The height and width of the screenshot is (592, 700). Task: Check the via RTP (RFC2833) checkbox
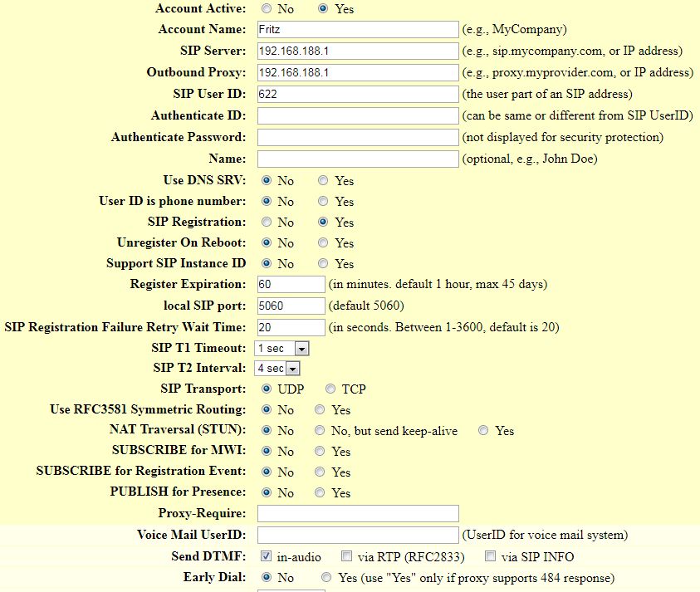pos(347,556)
